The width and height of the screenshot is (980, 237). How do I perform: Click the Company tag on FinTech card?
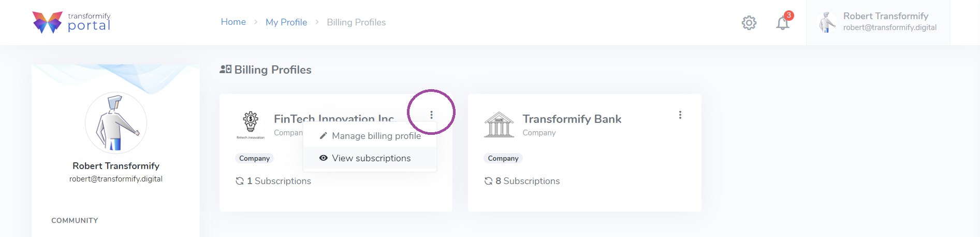coord(255,158)
